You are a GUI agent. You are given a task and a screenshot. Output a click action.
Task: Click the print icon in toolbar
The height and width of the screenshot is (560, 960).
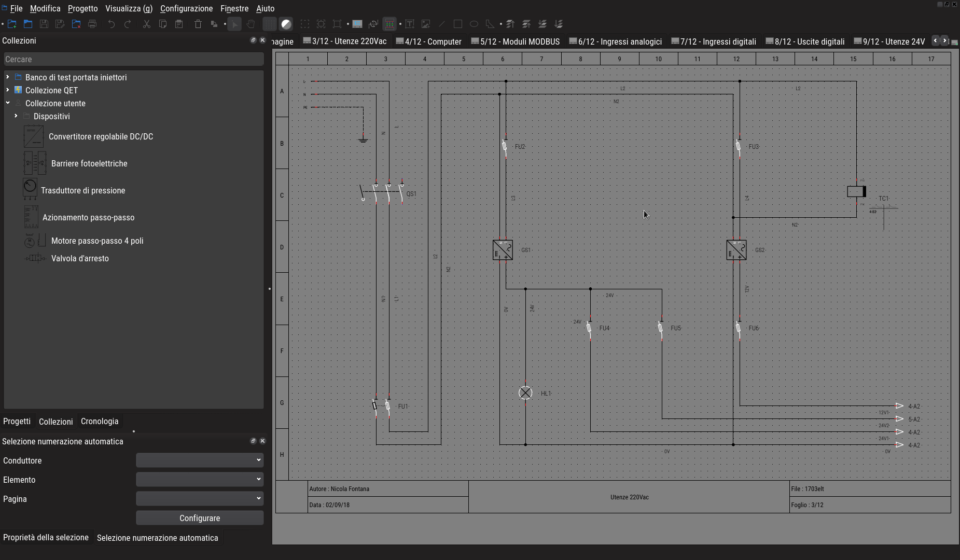(x=92, y=24)
